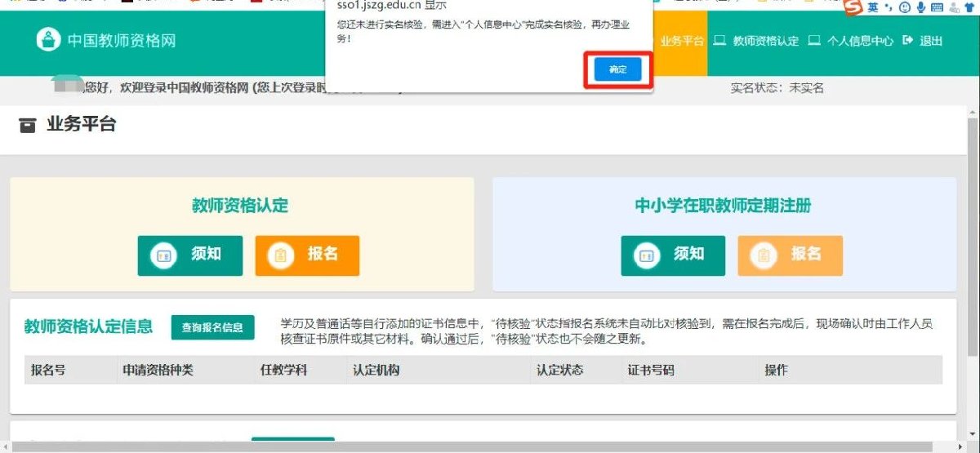Click the 确定 button in the alert dialog
This screenshot has height=453, width=980.
618,70
